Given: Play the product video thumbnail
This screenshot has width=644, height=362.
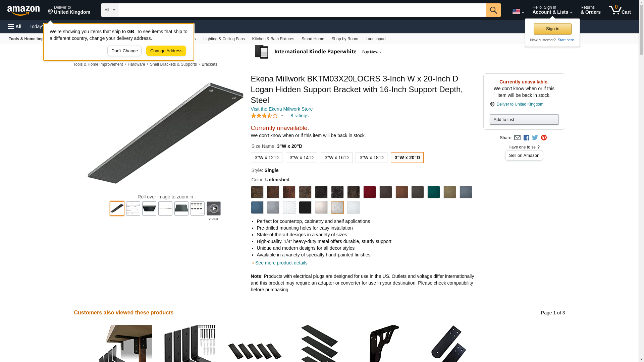Looking at the screenshot, I should coord(213,208).
